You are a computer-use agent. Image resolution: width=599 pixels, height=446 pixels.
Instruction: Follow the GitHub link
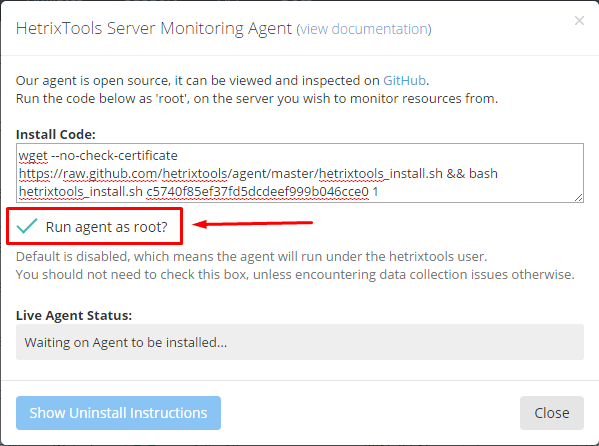[404, 81]
